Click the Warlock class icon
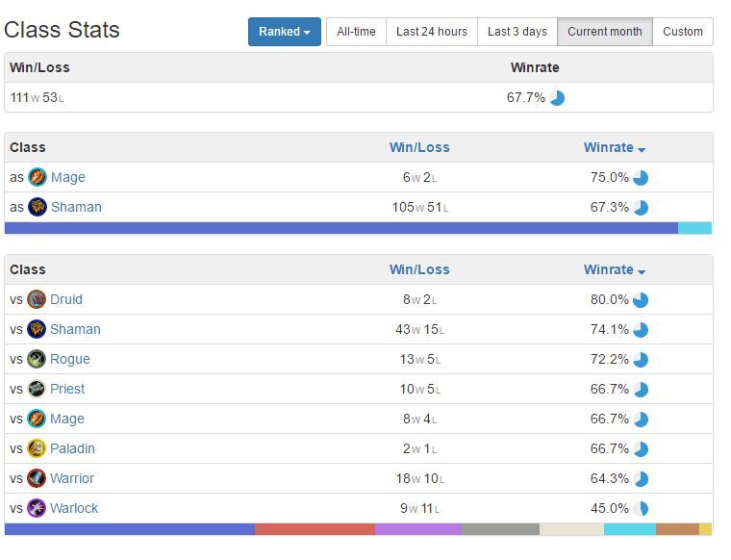This screenshot has width=731, height=560. [37, 508]
